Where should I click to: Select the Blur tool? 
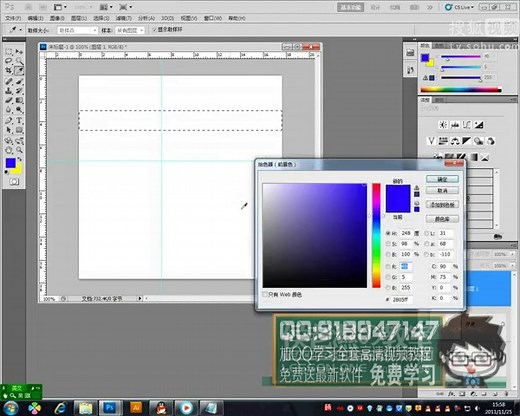[x=9, y=110]
